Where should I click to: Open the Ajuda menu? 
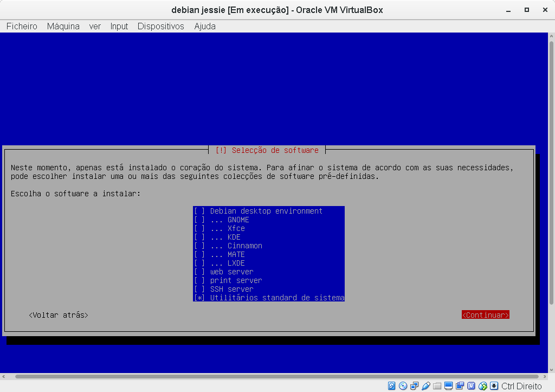pos(204,26)
